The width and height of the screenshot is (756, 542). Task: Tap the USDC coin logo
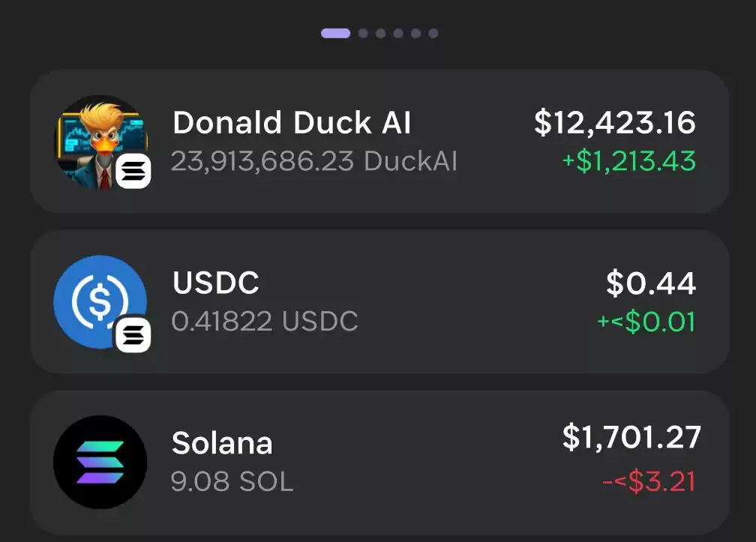100,302
